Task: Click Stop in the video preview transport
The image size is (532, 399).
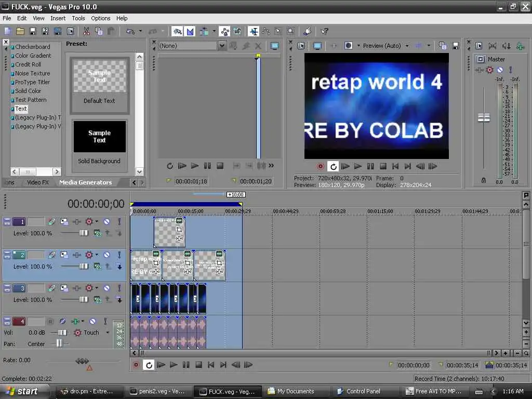Action: 383,166
